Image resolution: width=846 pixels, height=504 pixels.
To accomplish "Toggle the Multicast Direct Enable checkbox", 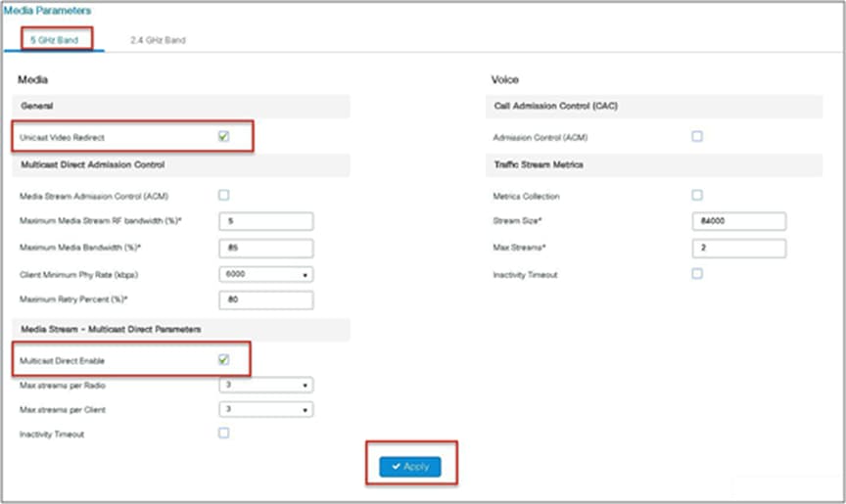I will [223, 359].
